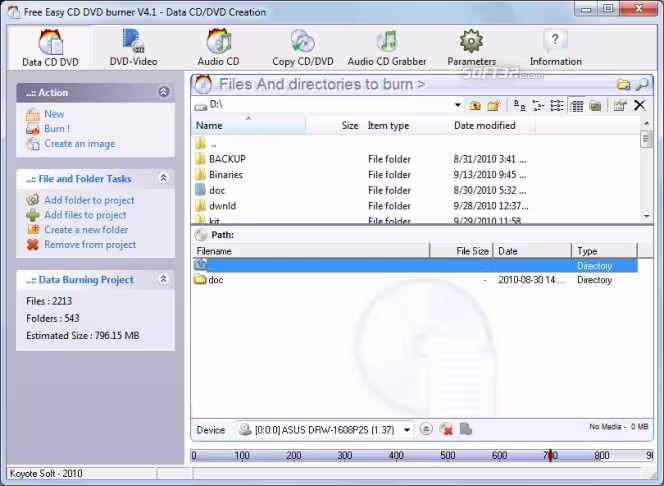Click the project Date column header
664x486 pixels.
[x=532, y=251]
